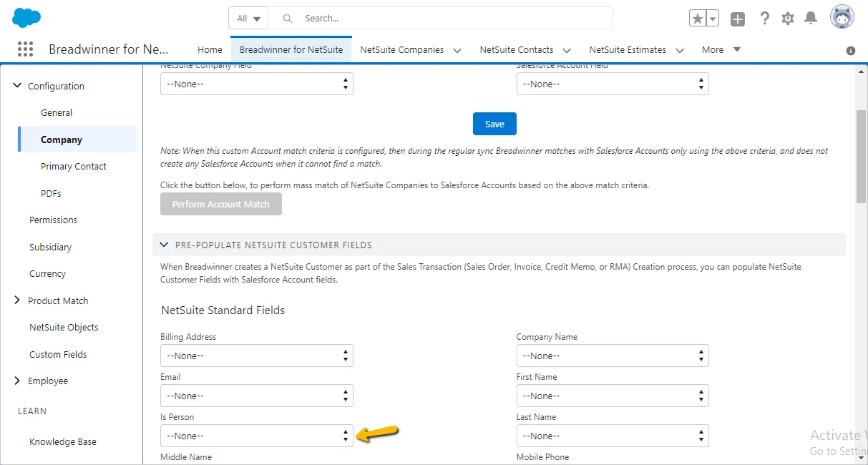868x465 pixels.
Task: Open NetSuite Objects in the sidebar
Action: tap(64, 328)
